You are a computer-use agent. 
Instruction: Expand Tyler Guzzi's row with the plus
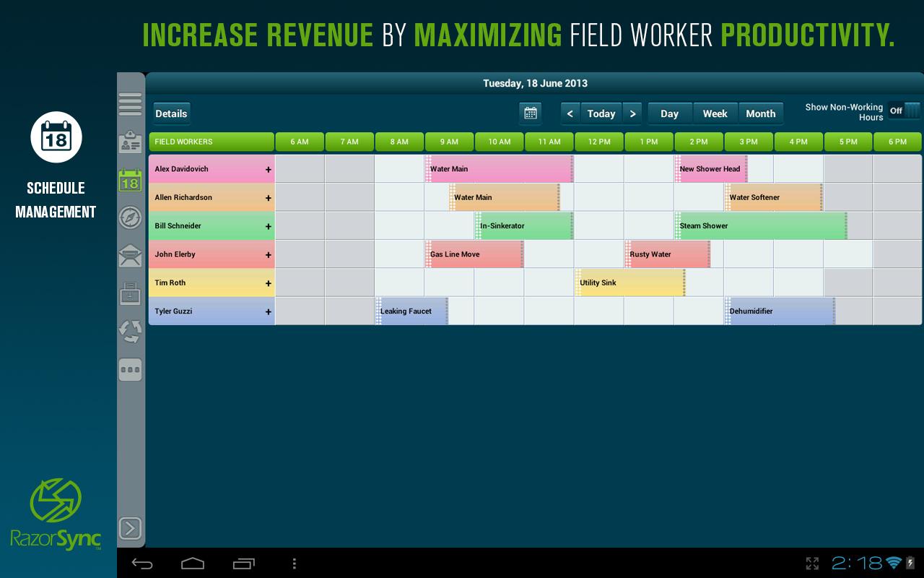268,311
